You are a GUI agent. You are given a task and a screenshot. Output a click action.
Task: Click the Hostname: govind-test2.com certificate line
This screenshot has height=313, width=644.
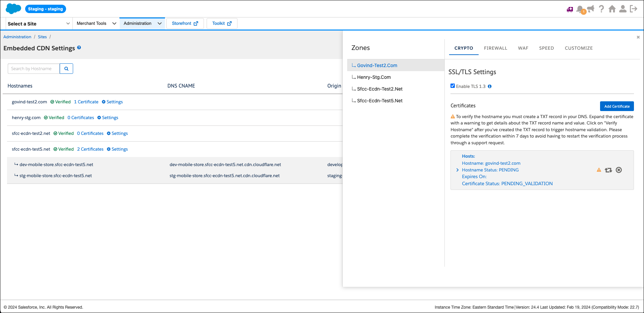[491, 163]
